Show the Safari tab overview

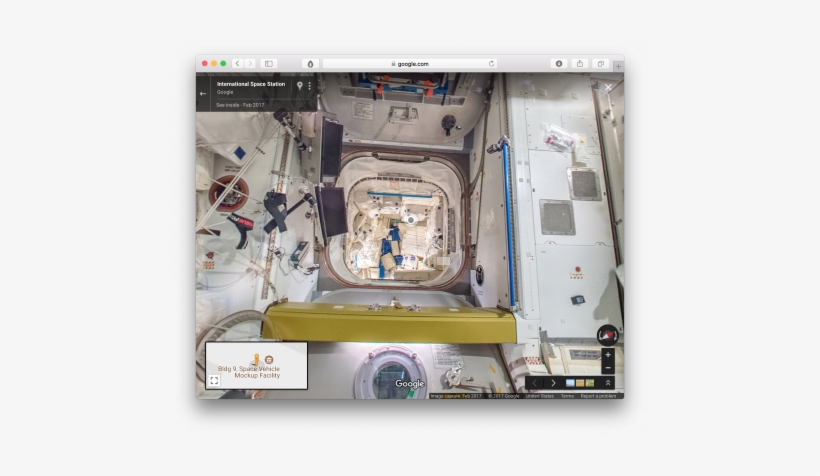point(600,64)
